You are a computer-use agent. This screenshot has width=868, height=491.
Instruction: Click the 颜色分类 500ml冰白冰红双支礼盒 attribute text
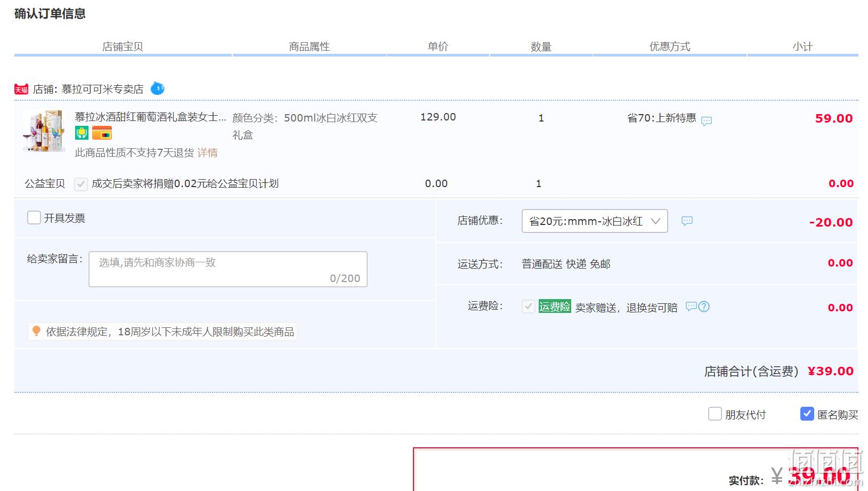pyautogui.click(x=305, y=126)
